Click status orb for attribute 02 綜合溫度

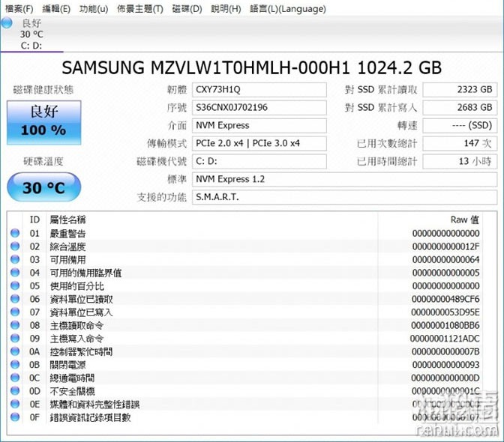click(x=15, y=246)
